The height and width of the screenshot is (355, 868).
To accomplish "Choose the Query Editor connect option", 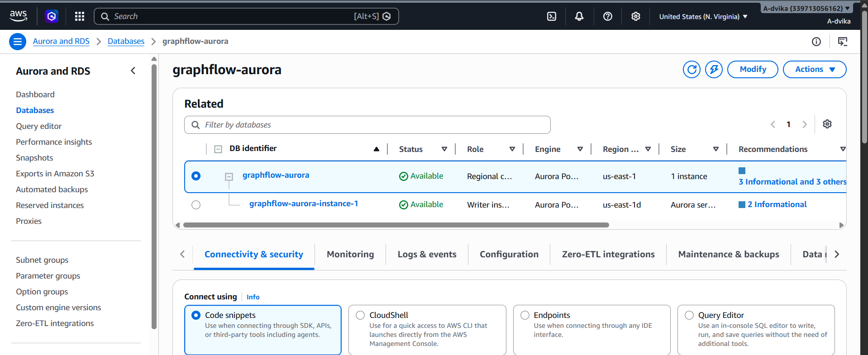I will pos(756,330).
